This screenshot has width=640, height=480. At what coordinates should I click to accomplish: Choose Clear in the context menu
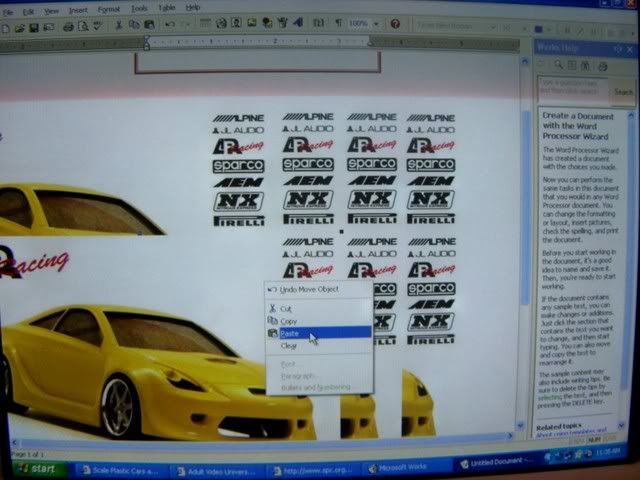(x=319, y=346)
